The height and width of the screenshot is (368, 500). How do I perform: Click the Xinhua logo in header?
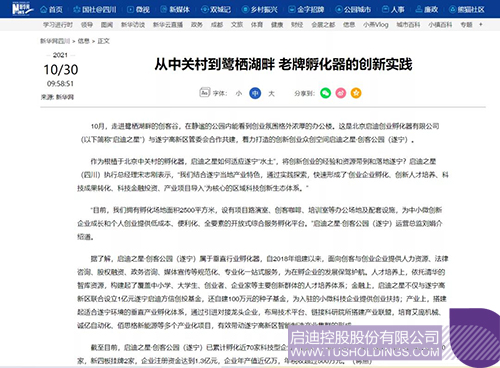[x=23, y=9]
